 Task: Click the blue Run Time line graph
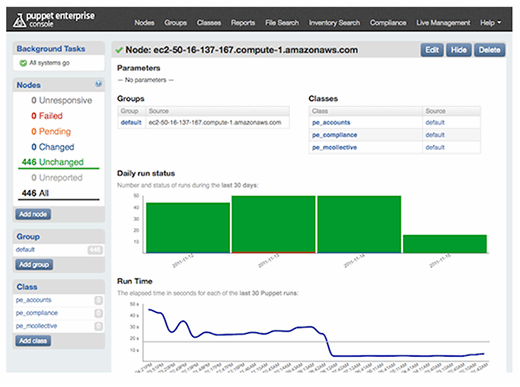coord(316,333)
